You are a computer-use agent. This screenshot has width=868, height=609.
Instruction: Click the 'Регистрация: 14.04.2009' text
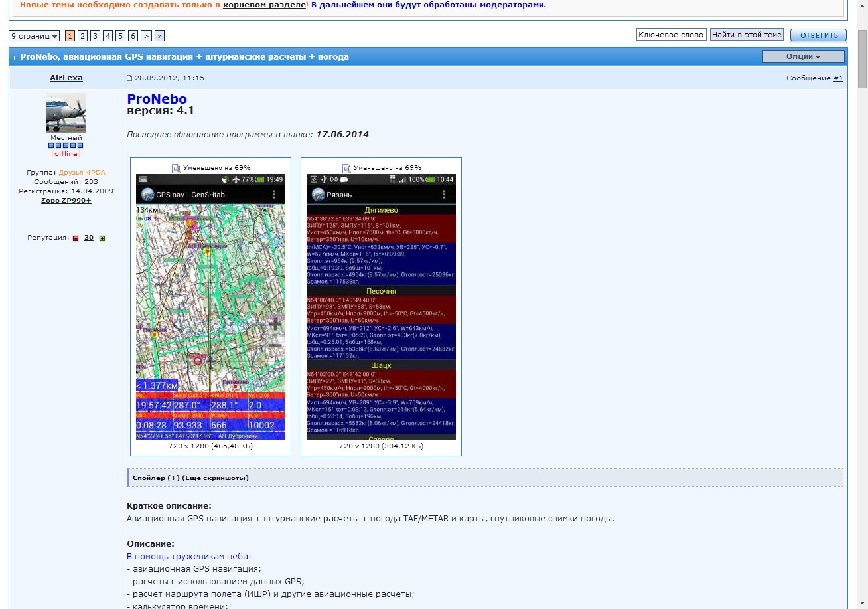[66, 191]
